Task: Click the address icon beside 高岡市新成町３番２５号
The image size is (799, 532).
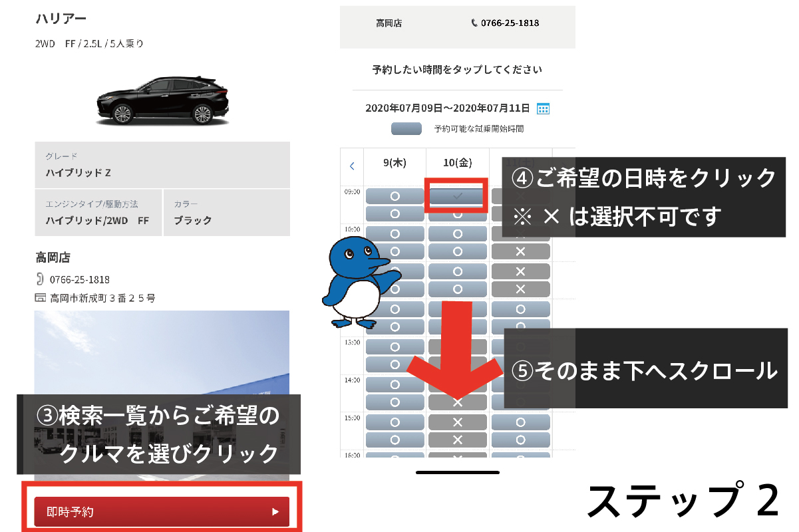Action: pyautogui.click(x=39, y=298)
